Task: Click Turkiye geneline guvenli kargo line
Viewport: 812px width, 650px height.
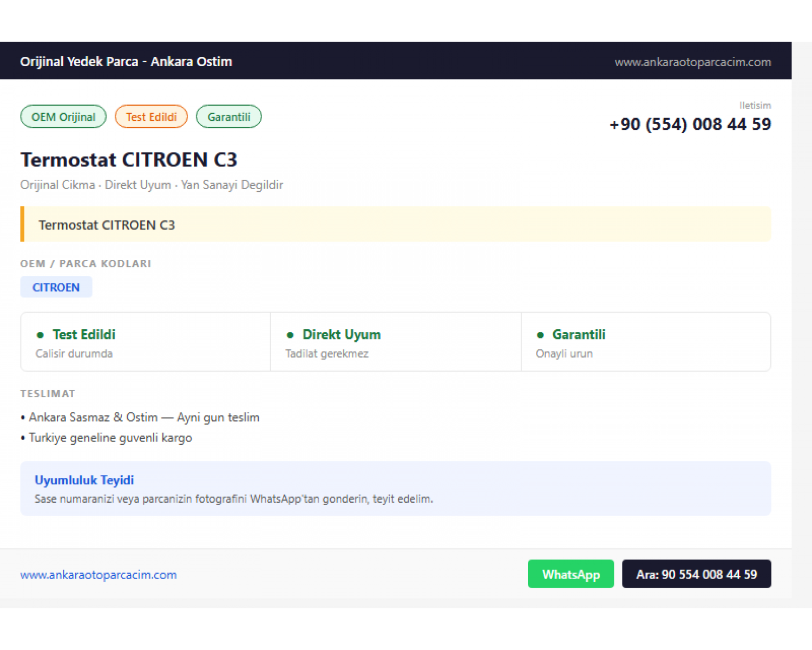Action: click(x=107, y=438)
